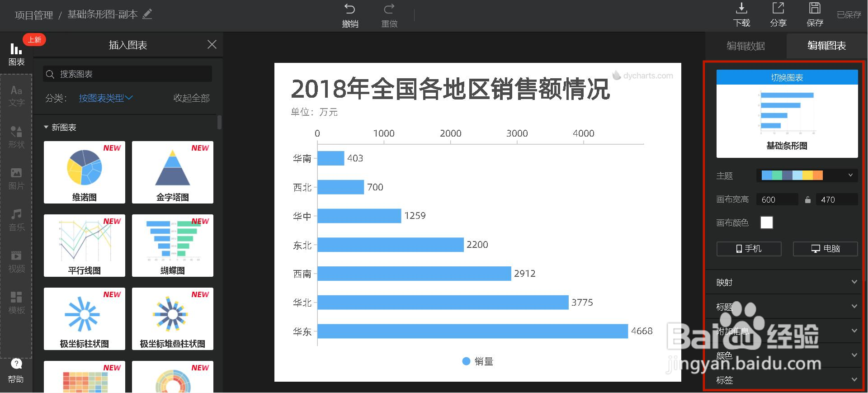Go to 项目管理 breadcrumb link
868x393 pixels.
click(34, 15)
